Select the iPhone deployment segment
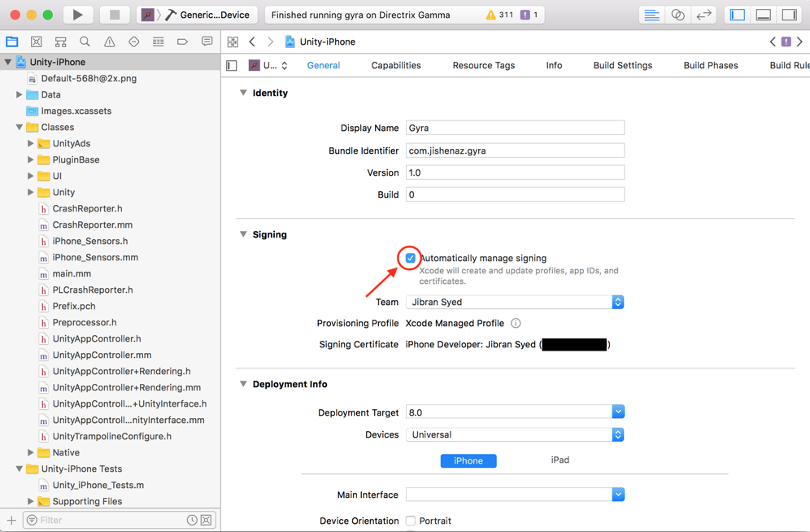 click(468, 460)
